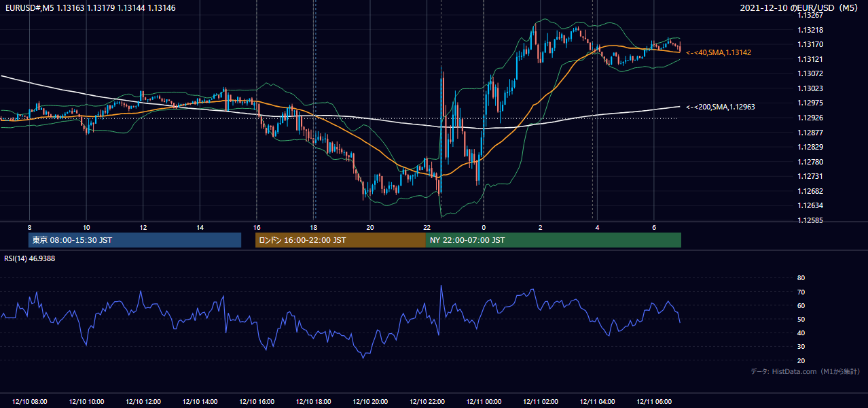The width and height of the screenshot is (868, 408).
Task: Click hour tick 18 on price chart
Action: (313, 227)
